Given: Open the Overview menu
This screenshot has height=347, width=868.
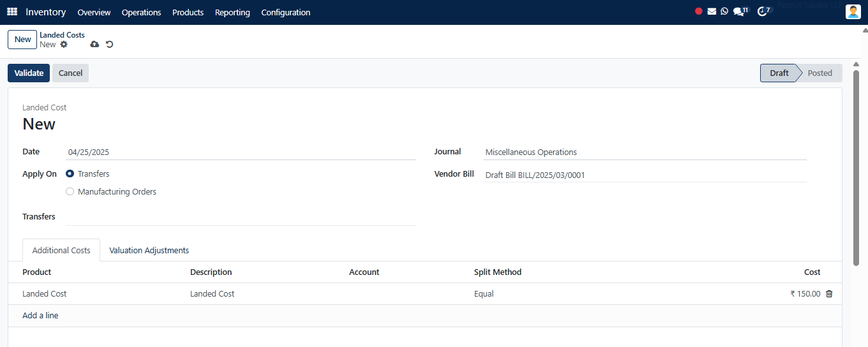Looking at the screenshot, I should click(x=94, y=12).
